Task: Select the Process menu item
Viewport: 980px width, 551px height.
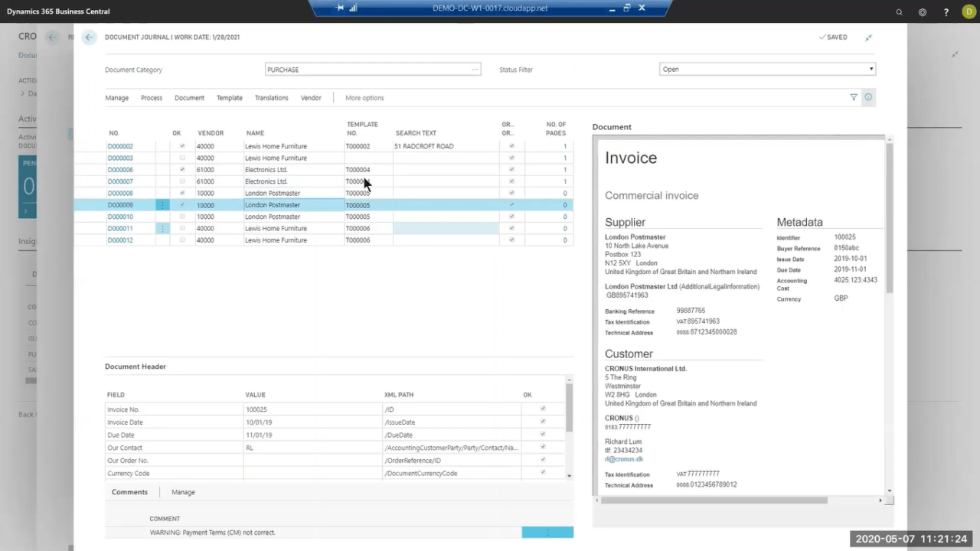Action: click(x=151, y=97)
